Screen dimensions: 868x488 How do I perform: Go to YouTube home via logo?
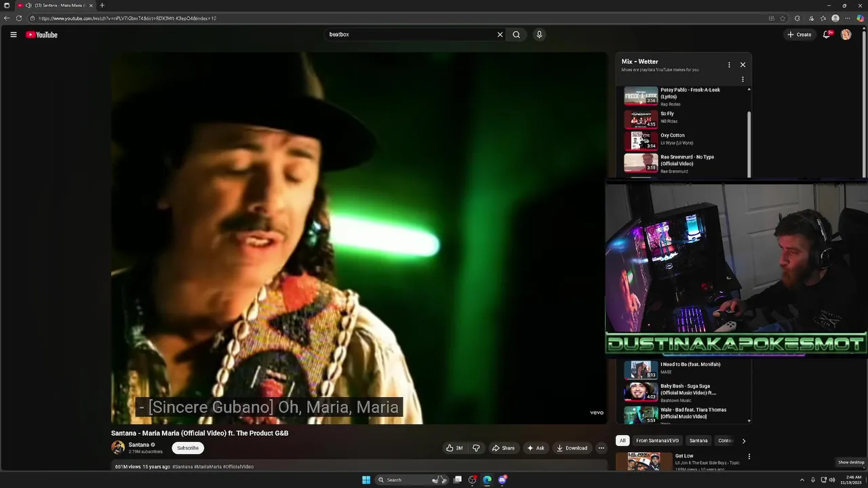click(x=41, y=35)
